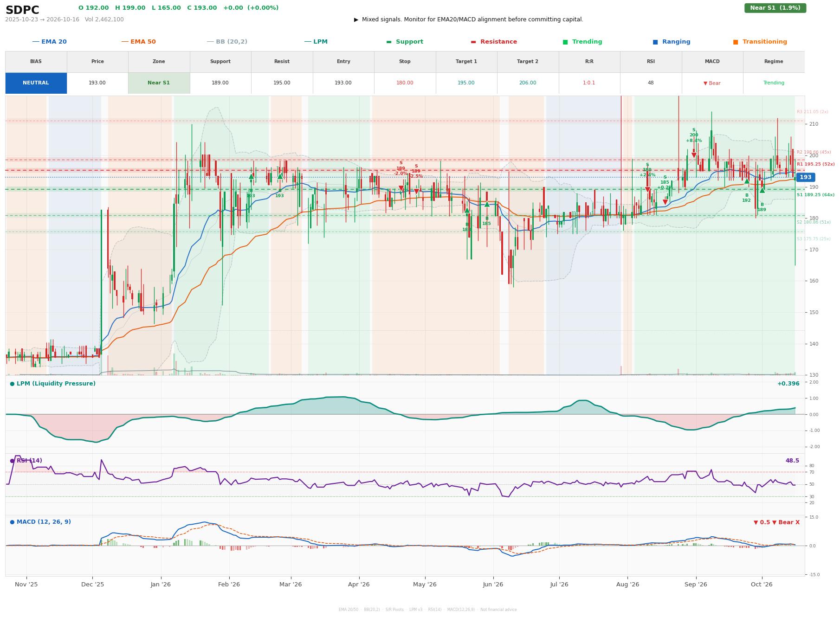Click the Trending regime cell
The image size is (840, 617).
(x=774, y=83)
